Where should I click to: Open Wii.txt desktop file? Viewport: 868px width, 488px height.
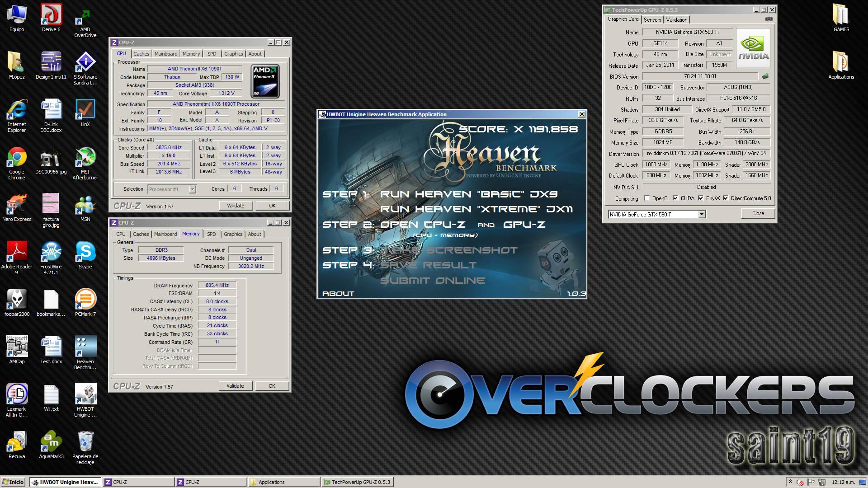tap(51, 398)
